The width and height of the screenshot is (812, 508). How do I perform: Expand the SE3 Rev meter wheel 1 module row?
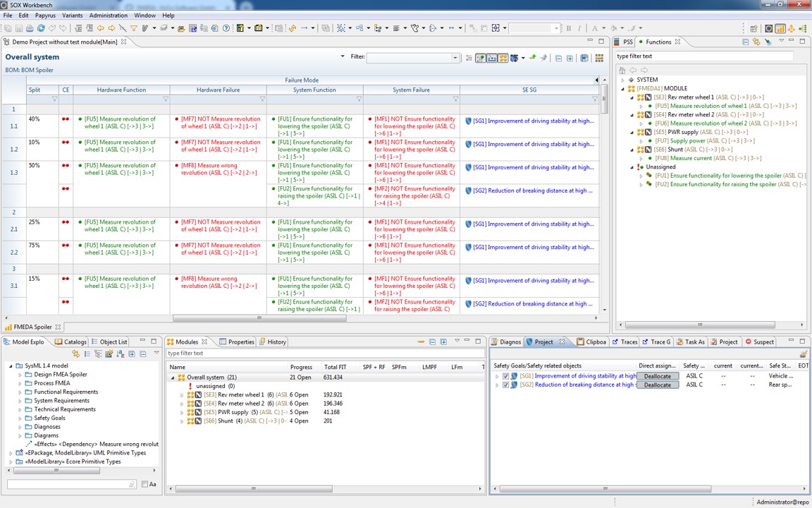click(182, 395)
